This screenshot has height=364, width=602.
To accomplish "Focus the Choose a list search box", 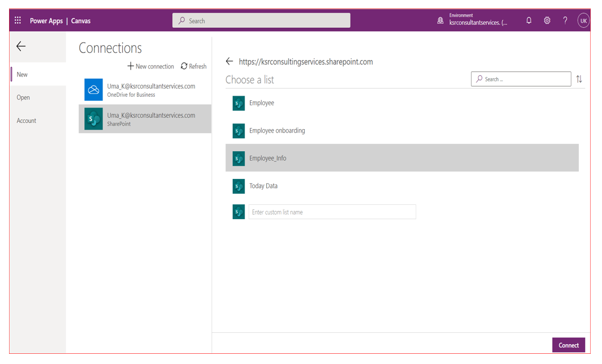I will tap(521, 79).
